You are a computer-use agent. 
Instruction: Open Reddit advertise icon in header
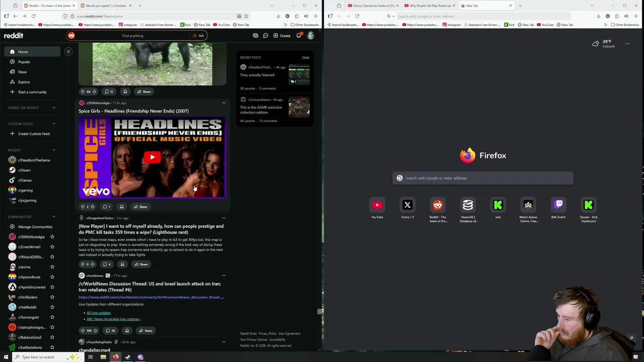tap(256, 36)
